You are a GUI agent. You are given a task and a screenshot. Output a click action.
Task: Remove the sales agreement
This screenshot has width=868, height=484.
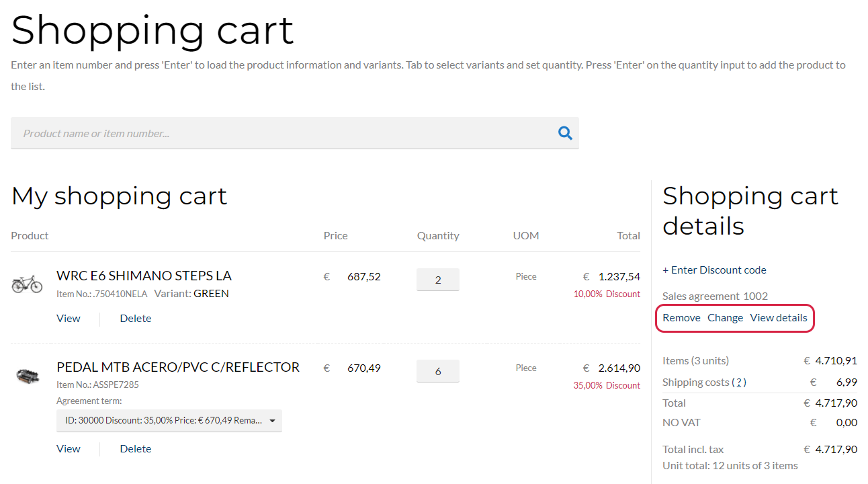click(x=681, y=318)
